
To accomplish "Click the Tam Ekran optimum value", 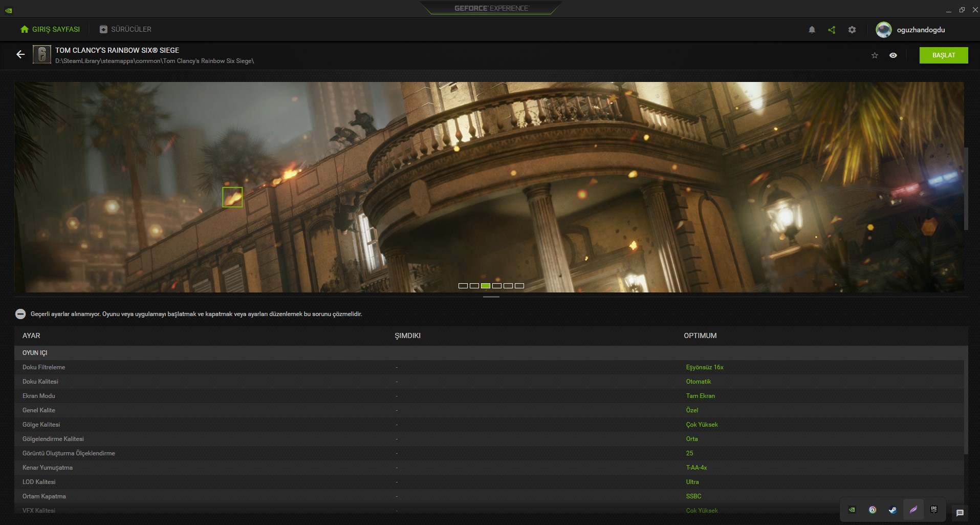I will 701,396.
